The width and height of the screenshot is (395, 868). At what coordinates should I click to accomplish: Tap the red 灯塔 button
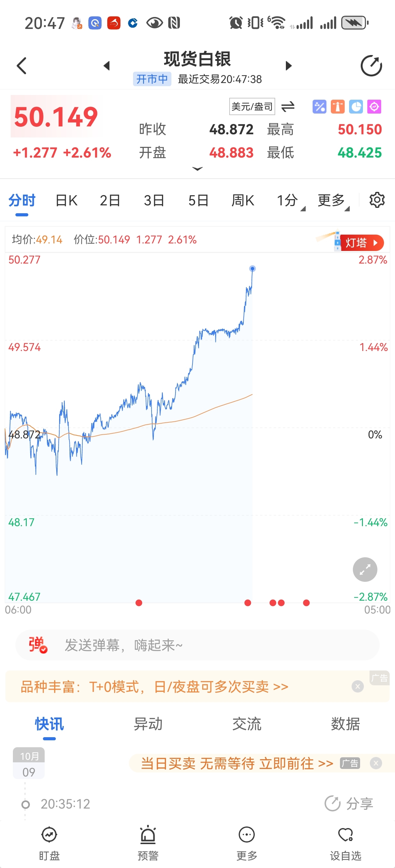pyautogui.click(x=361, y=243)
